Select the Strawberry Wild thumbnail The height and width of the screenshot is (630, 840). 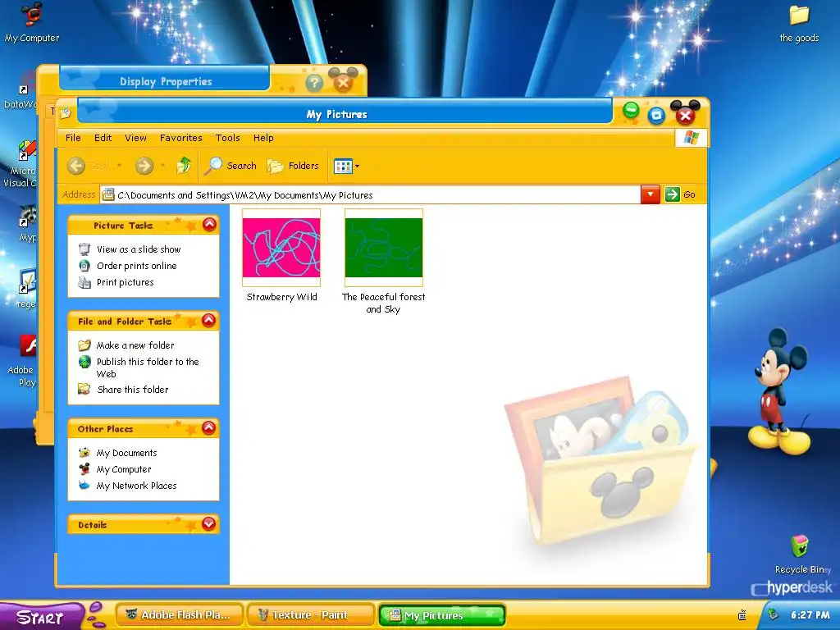[281, 248]
